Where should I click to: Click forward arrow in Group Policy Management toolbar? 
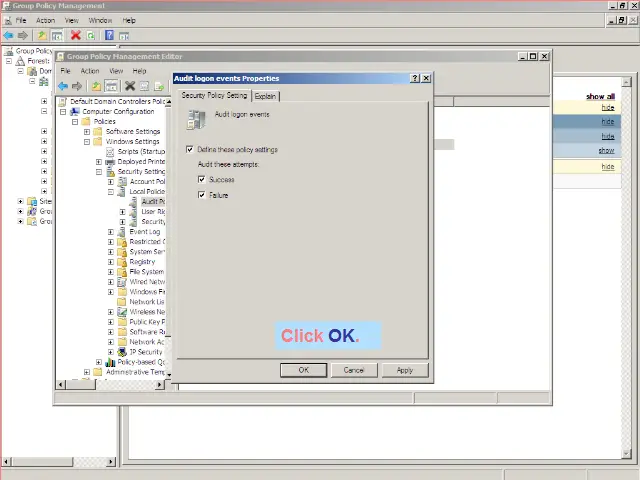pos(23,36)
